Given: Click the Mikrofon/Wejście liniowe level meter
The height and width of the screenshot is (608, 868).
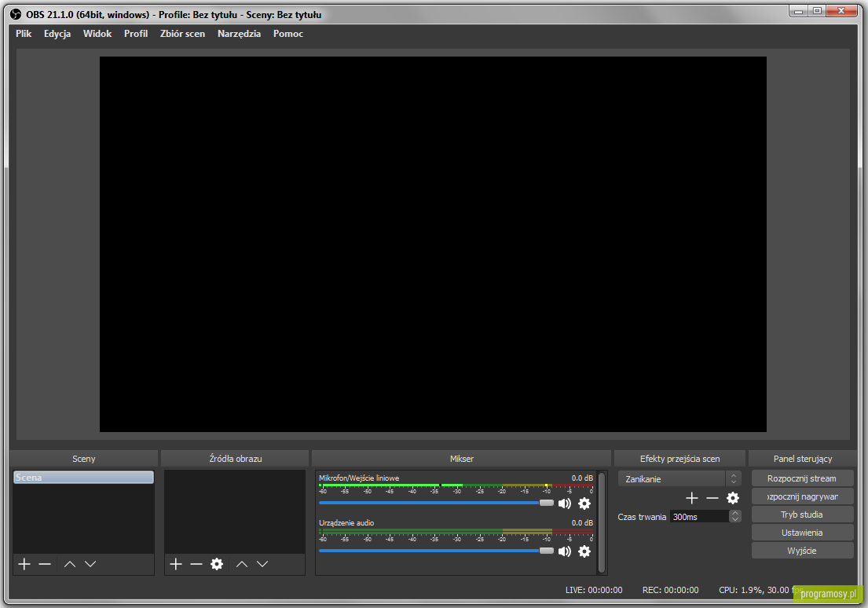Looking at the screenshot, I should 456,485.
